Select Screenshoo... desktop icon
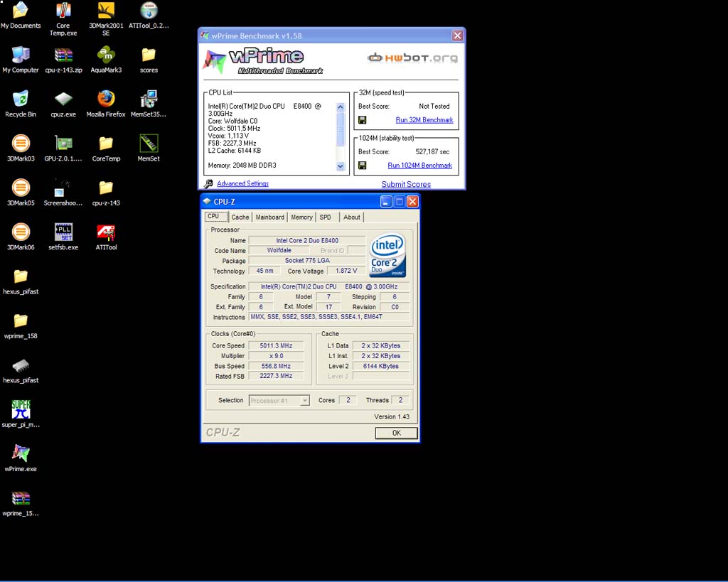This screenshot has height=582, width=728. tap(63, 193)
